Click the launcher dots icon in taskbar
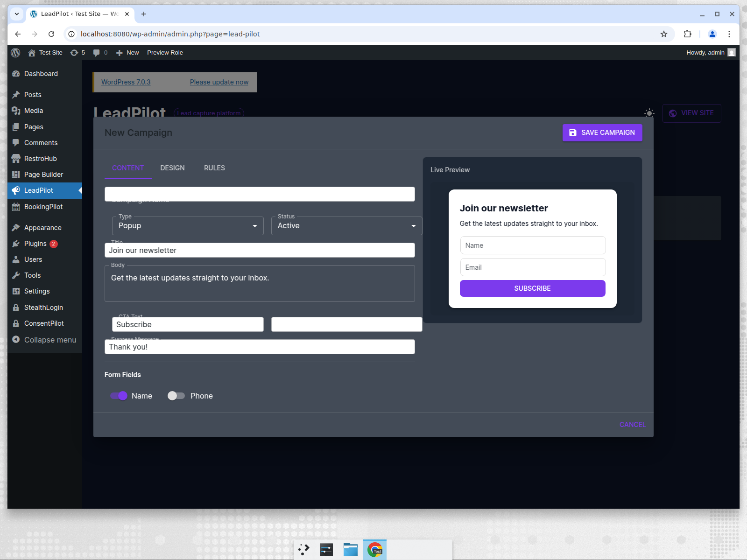The height and width of the screenshot is (560, 747). (304, 550)
